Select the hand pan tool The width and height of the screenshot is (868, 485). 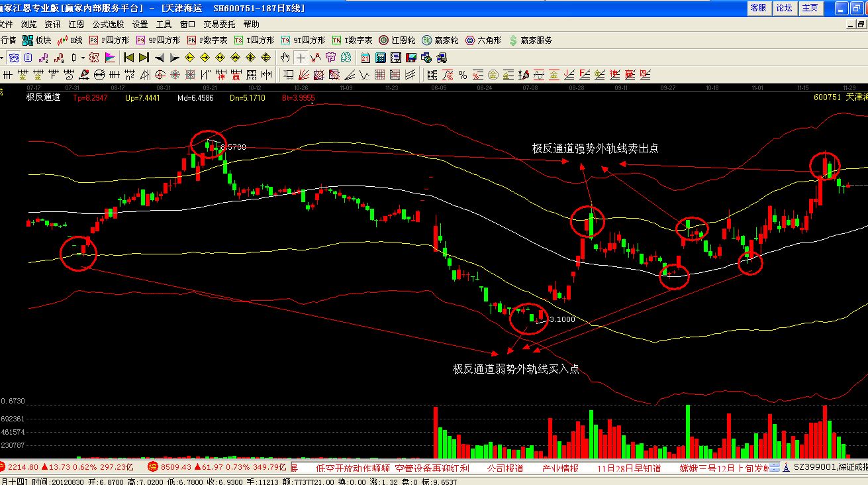click(285, 58)
